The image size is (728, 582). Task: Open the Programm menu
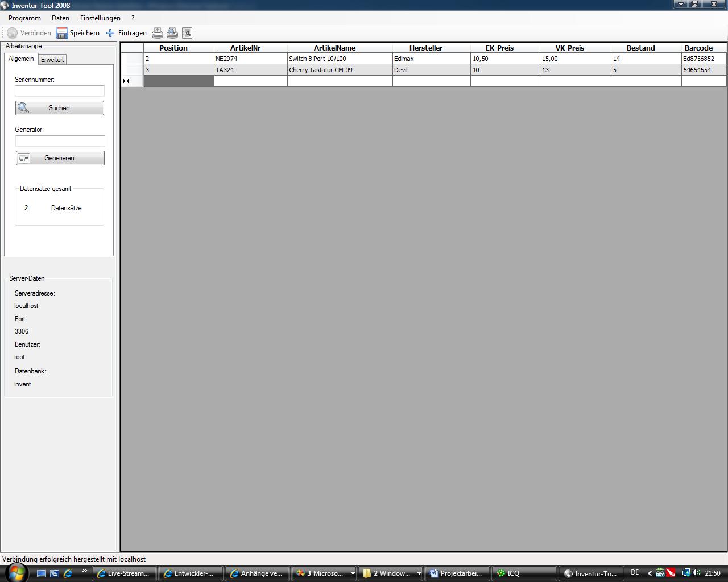click(x=24, y=18)
